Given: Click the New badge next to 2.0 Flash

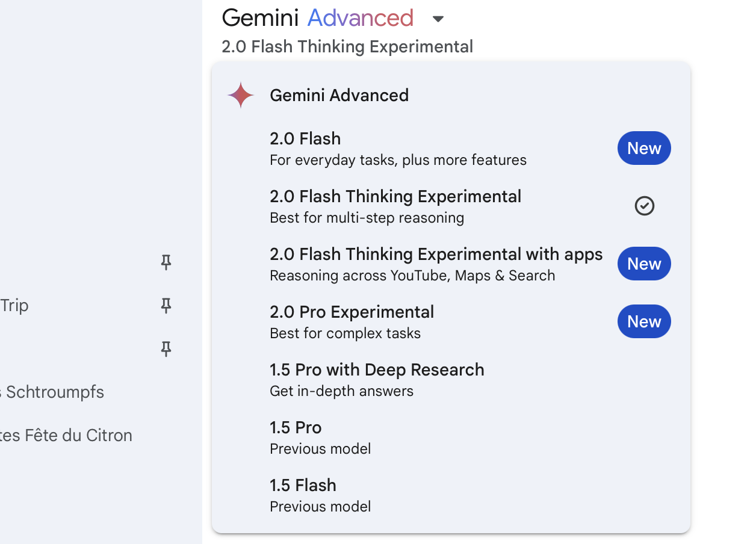Looking at the screenshot, I should click(644, 148).
